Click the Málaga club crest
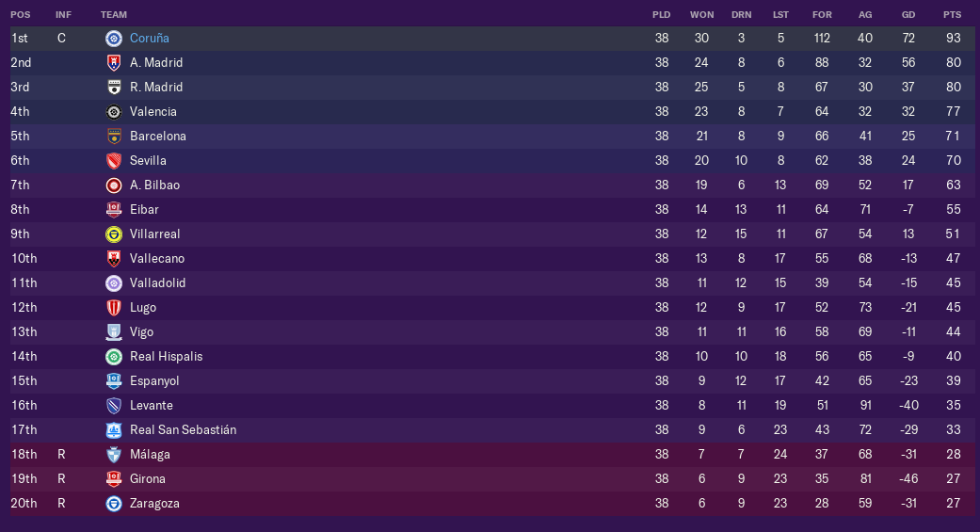The width and height of the screenshot is (980, 532). click(x=114, y=455)
